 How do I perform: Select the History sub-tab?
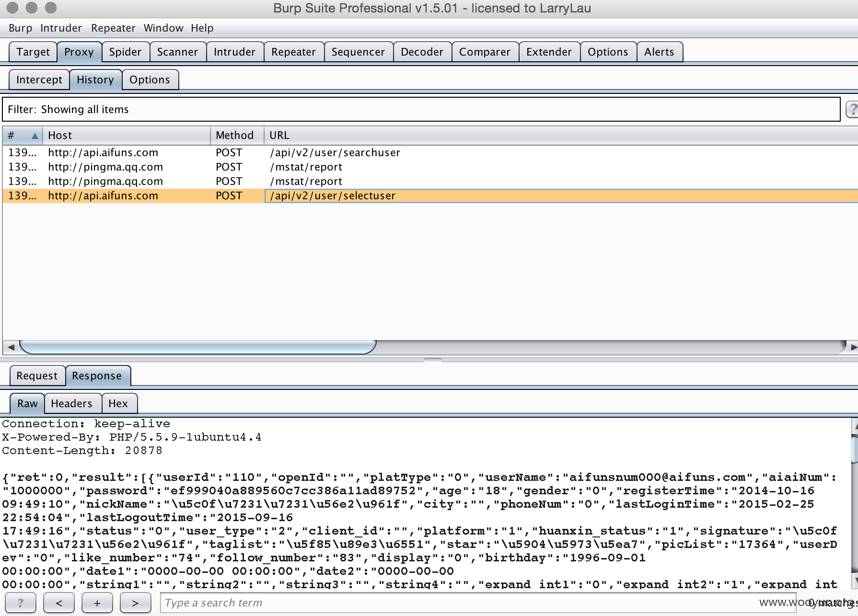95,80
